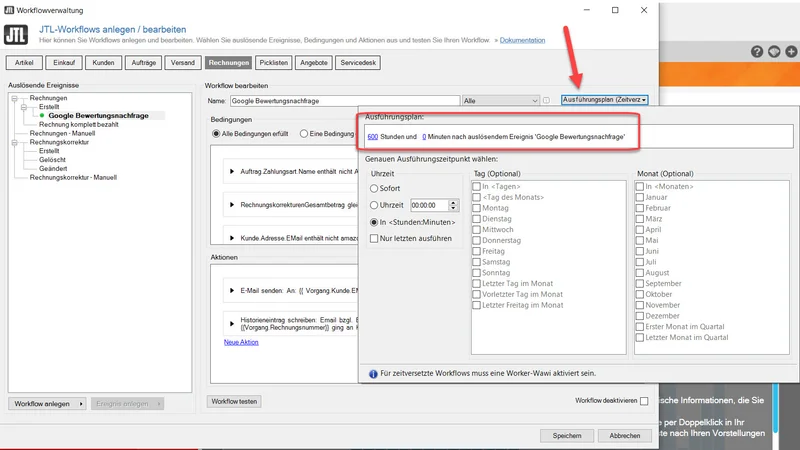Click the Speichern button
The image size is (800, 450).
[567, 436]
